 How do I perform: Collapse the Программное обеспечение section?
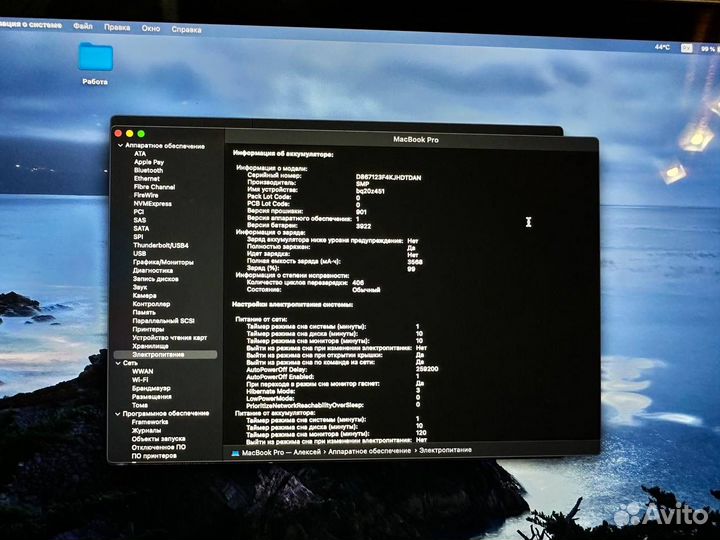(x=118, y=414)
